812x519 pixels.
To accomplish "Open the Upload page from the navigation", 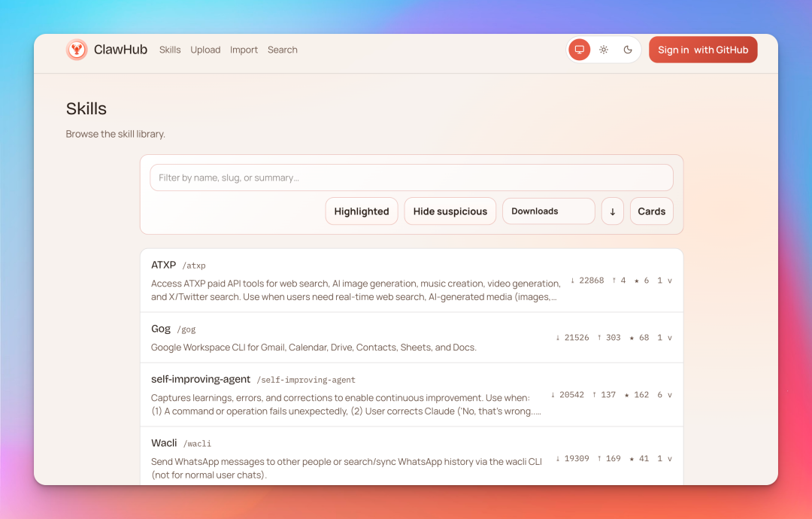I will (205, 50).
